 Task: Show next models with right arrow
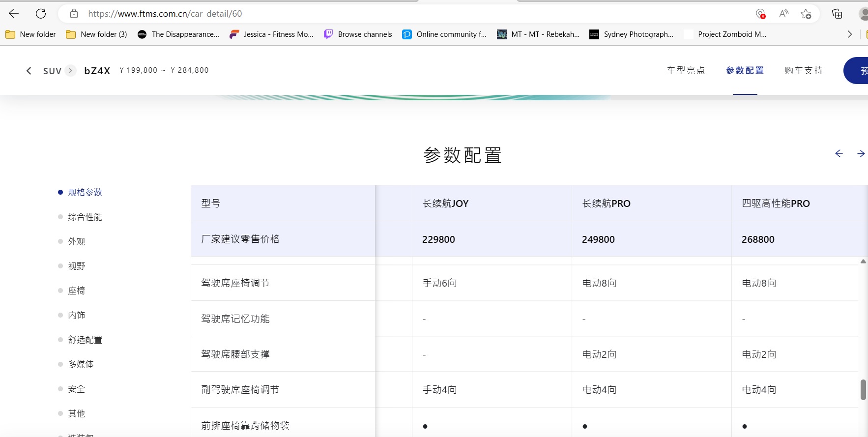pos(861,153)
